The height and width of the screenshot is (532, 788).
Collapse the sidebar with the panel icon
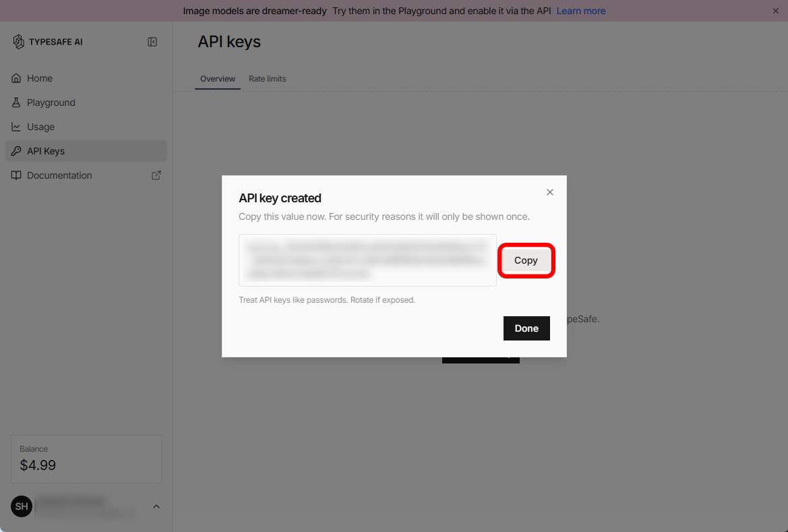tap(152, 42)
